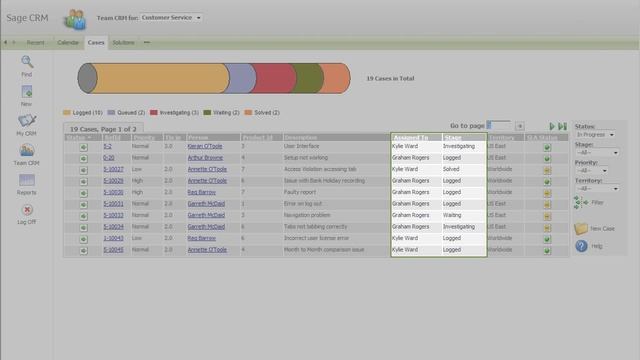Select the 'Setup not working' description cell

point(306,158)
